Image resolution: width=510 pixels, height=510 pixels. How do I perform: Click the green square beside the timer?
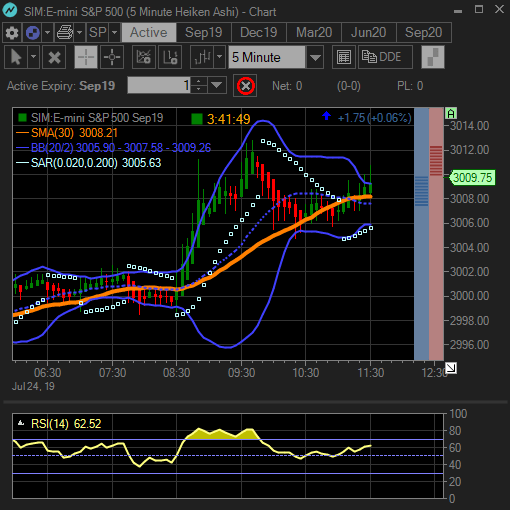tap(197, 119)
